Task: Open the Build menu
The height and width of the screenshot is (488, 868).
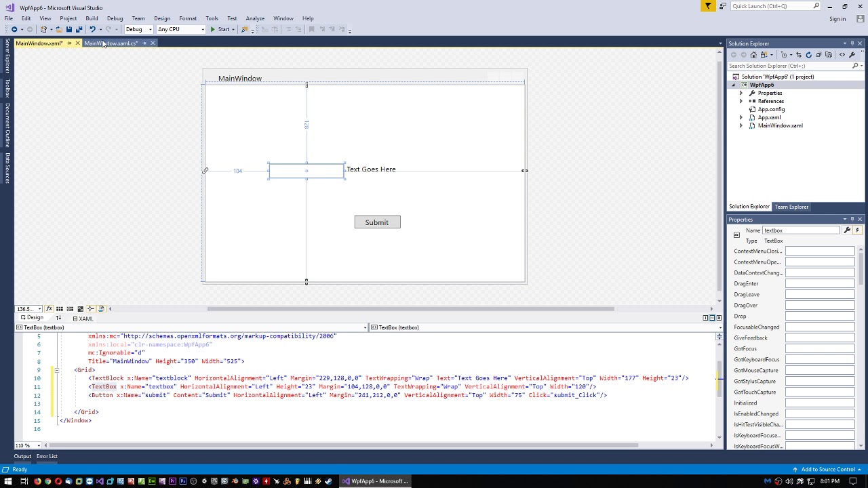Action: coord(92,18)
